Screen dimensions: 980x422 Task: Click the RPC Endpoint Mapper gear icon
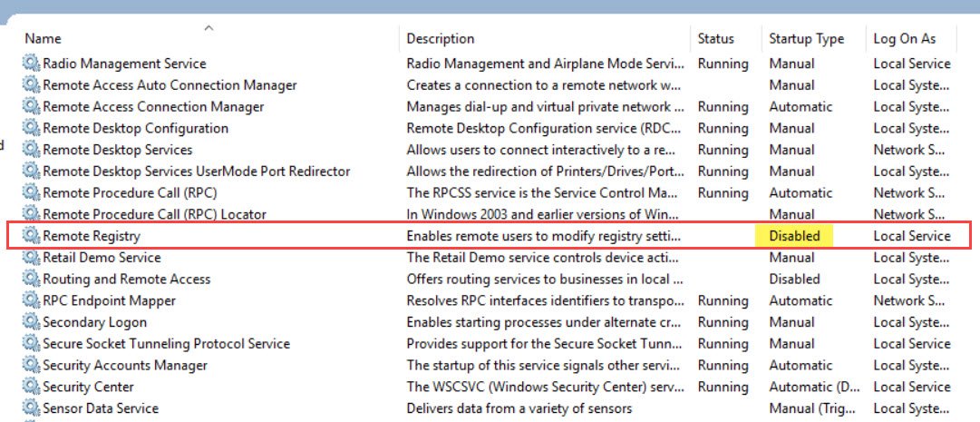pos(31,300)
